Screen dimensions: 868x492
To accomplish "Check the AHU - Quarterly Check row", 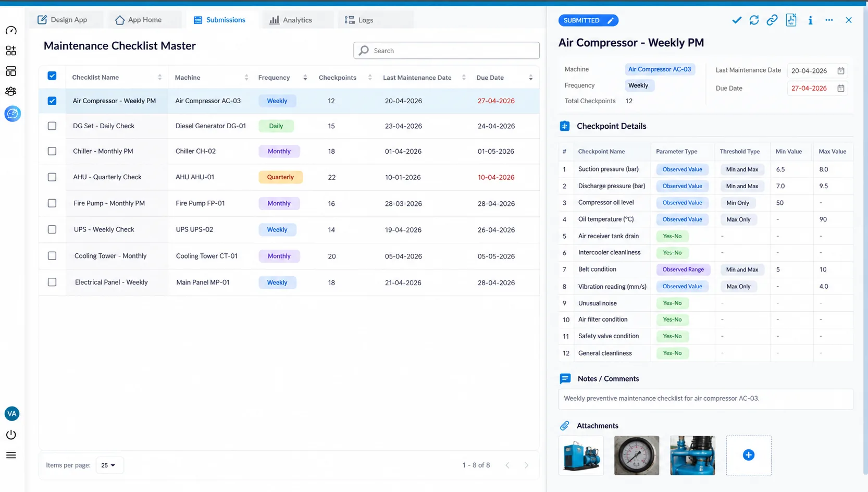I will coord(52,177).
